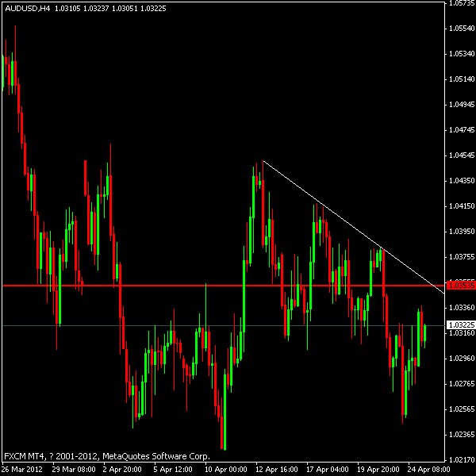476x476 pixels.
Task: Click the 1.03950 price scale value
Action: pyautogui.click(x=462, y=232)
